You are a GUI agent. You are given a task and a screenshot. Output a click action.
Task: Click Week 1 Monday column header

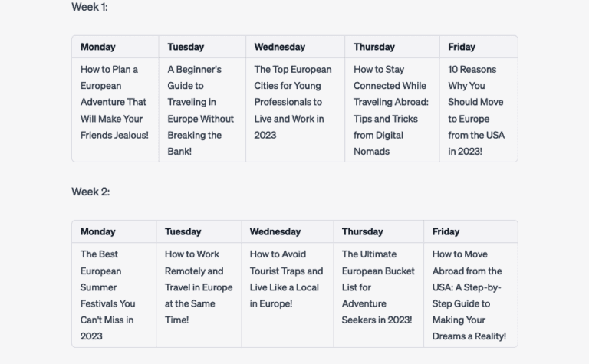[x=98, y=47]
